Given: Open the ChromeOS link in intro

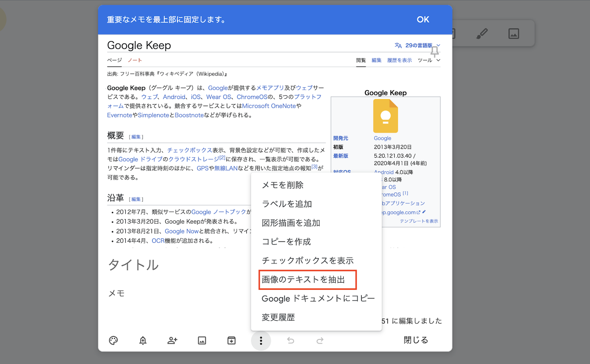Looking at the screenshot, I should 252,97.
